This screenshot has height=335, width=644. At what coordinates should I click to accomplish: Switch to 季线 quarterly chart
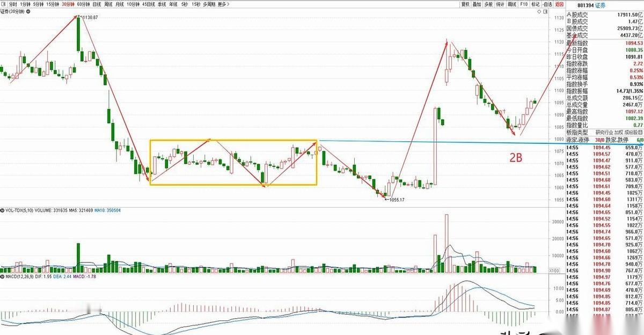pyautogui.click(x=162, y=4)
